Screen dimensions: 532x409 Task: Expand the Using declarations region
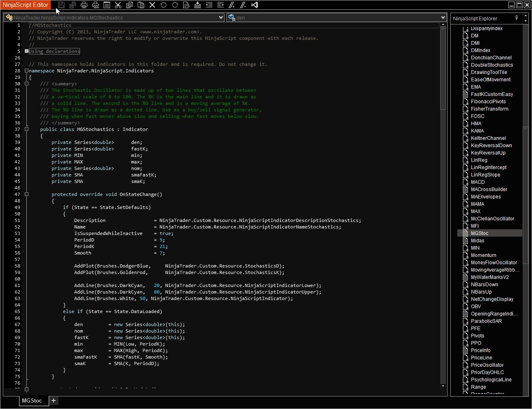(26, 51)
